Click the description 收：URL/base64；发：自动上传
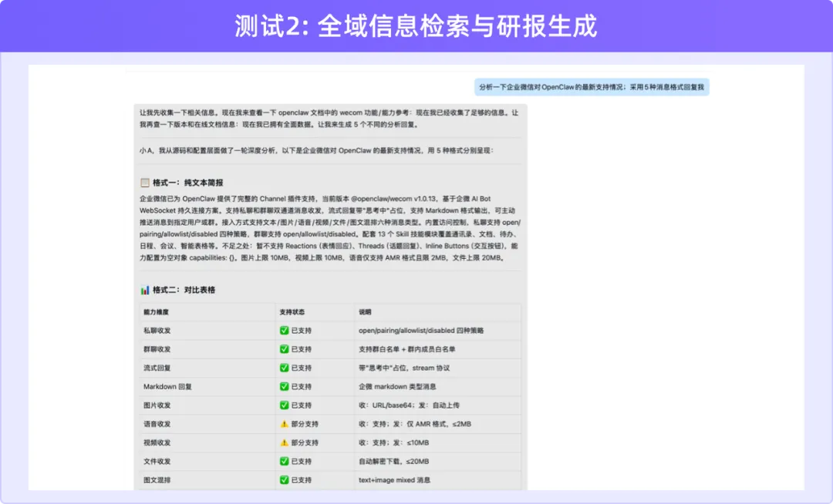The height and width of the screenshot is (504, 833). [x=409, y=405]
